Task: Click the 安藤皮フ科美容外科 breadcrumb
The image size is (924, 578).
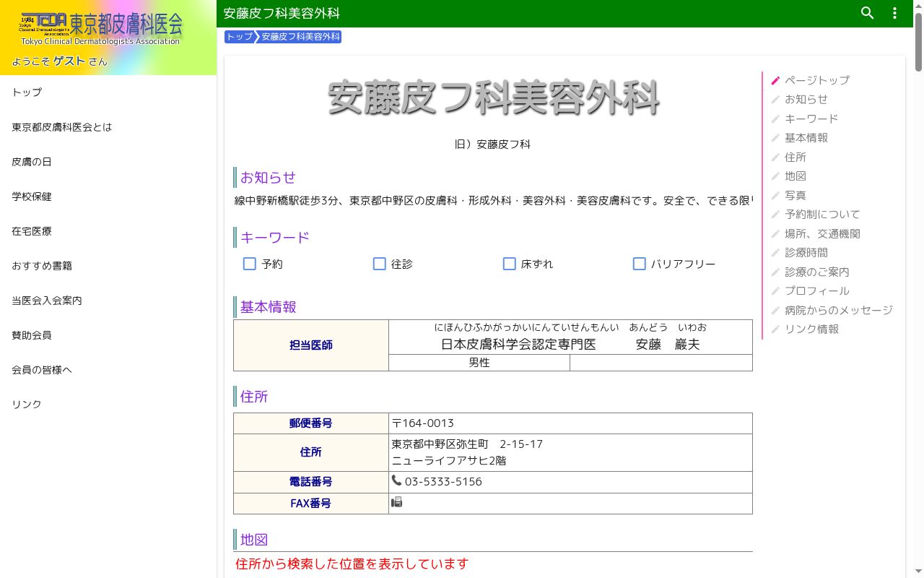Action: [300, 37]
